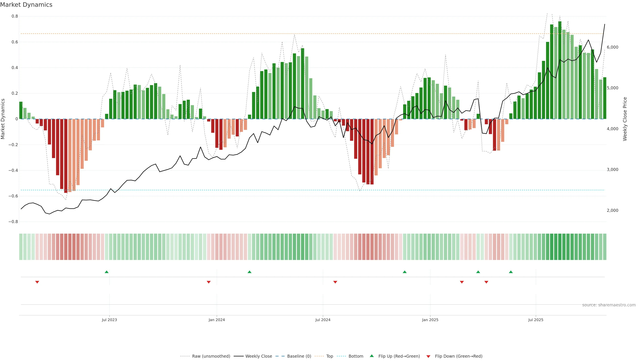Click the darkest green heatmap cell after Jul 2025

pos(560,247)
